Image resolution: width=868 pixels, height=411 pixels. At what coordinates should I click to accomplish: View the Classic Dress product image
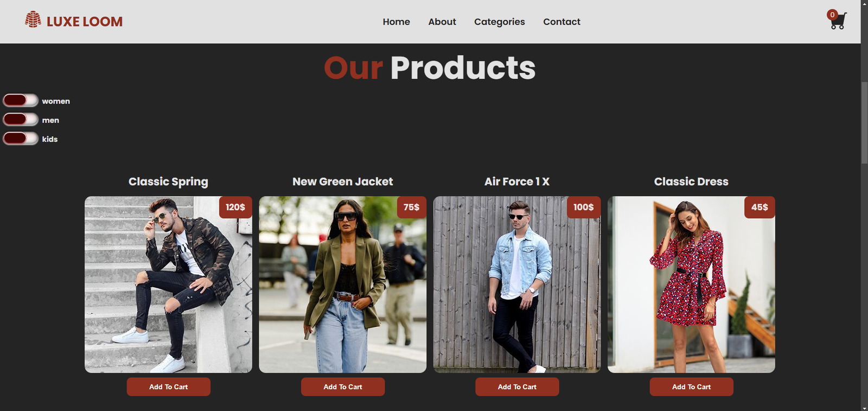[x=691, y=284]
